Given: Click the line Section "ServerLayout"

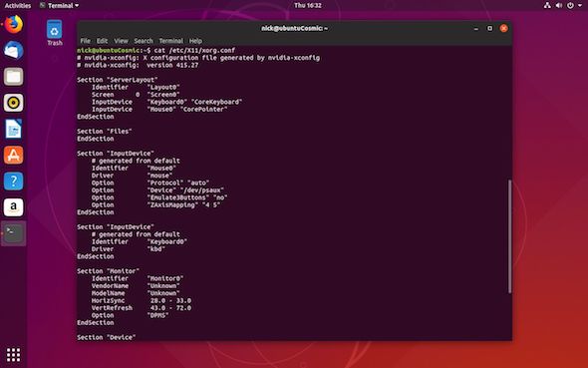Looking at the screenshot, I should click(x=118, y=80).
